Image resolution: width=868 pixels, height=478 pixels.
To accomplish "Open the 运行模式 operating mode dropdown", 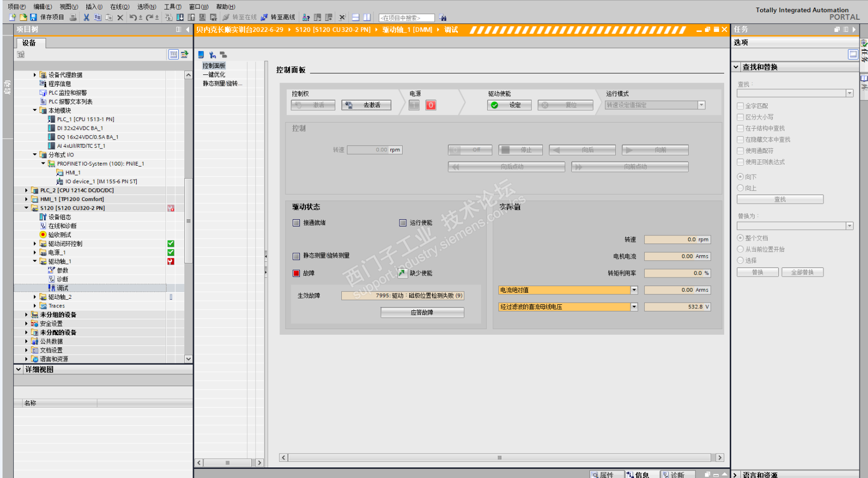I will click(701, 105).
